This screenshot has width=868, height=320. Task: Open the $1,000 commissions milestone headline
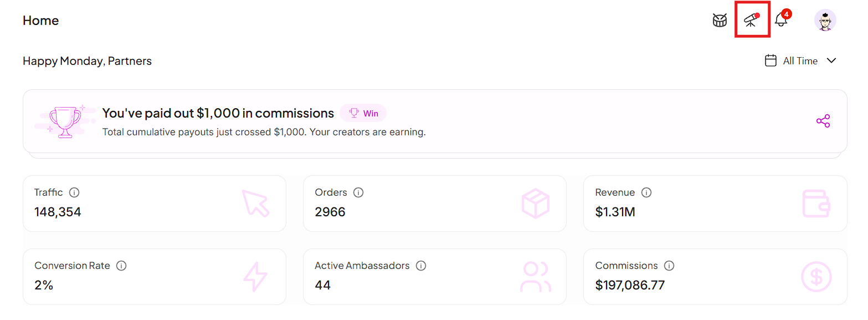(x=218, y=113)
